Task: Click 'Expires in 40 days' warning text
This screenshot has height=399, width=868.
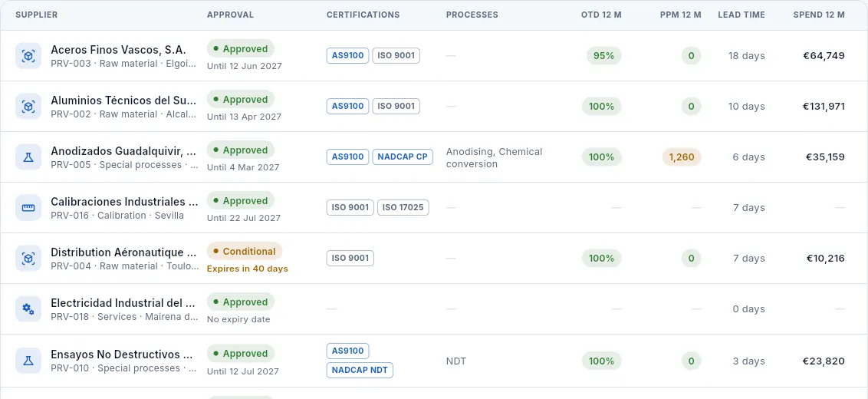Action: [248, 269]
